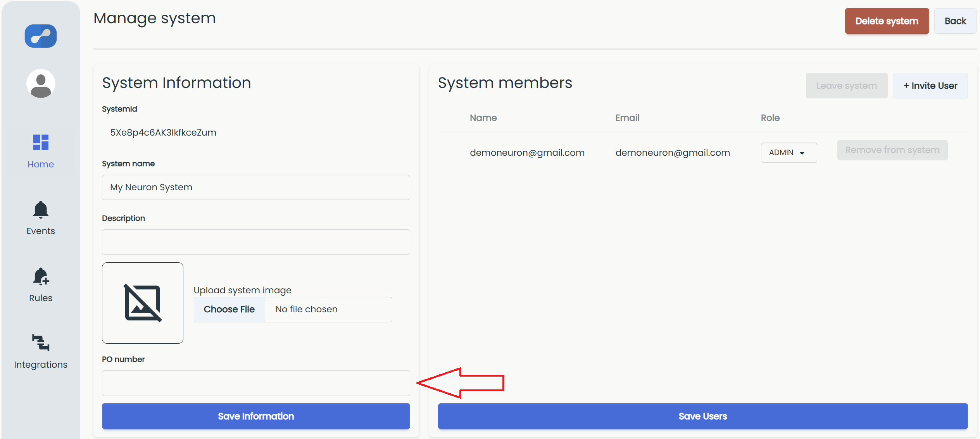Click + Invite User button
Screen dimensions: 980x439
point(930,86)
